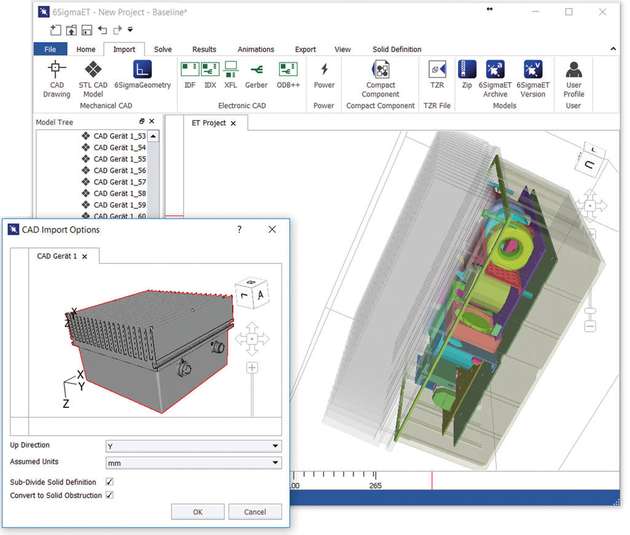630x535 pixels.
Task: Close the ET Project tab
Action: [x=233, y=123]
